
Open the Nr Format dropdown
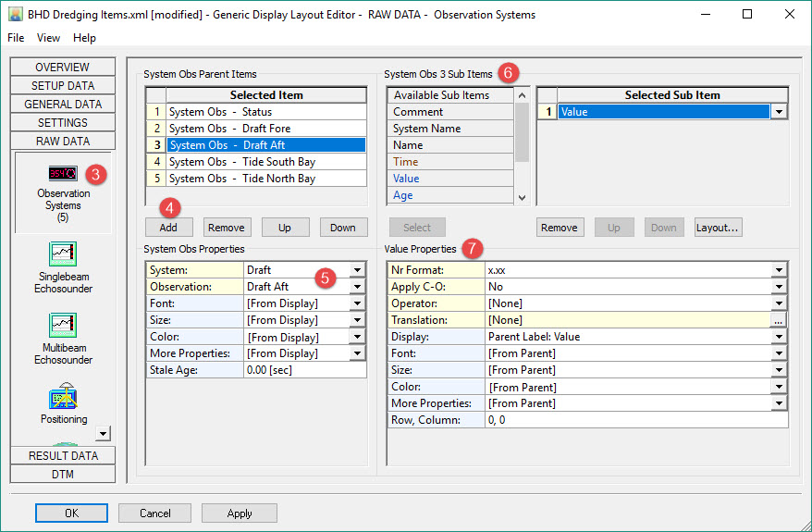(779, 270)
